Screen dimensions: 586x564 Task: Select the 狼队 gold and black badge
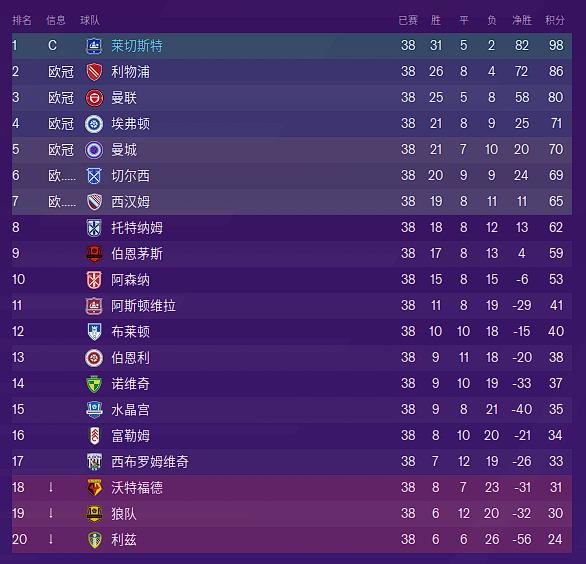[94, 514]
